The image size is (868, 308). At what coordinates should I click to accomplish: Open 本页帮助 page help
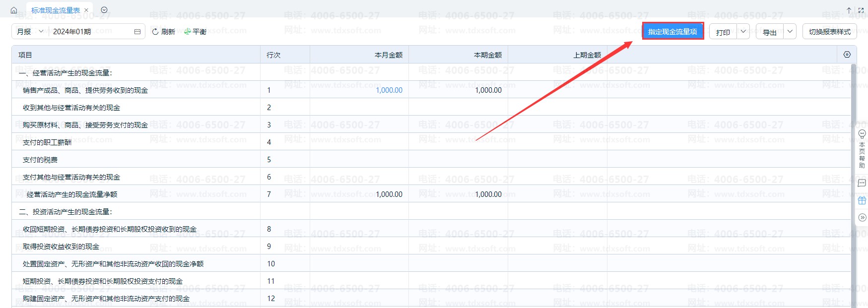point(862,149)
